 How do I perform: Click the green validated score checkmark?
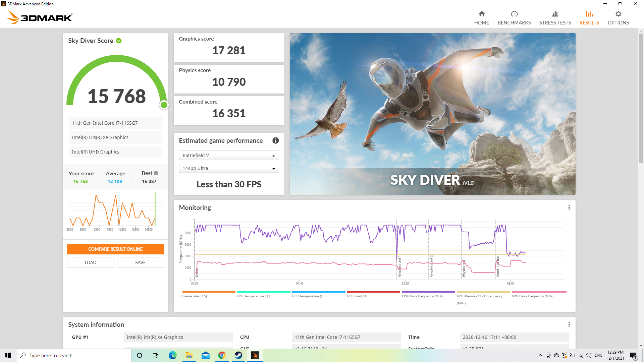119,41
